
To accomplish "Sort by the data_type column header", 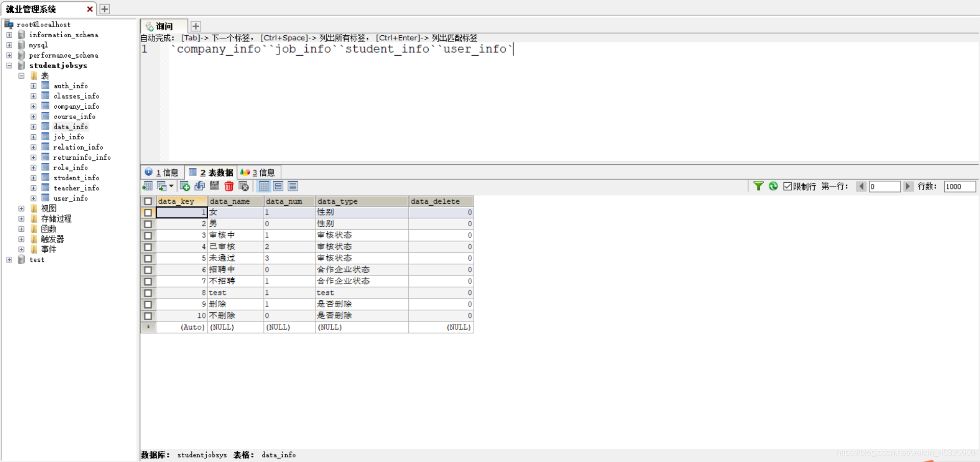I will 362,201.
